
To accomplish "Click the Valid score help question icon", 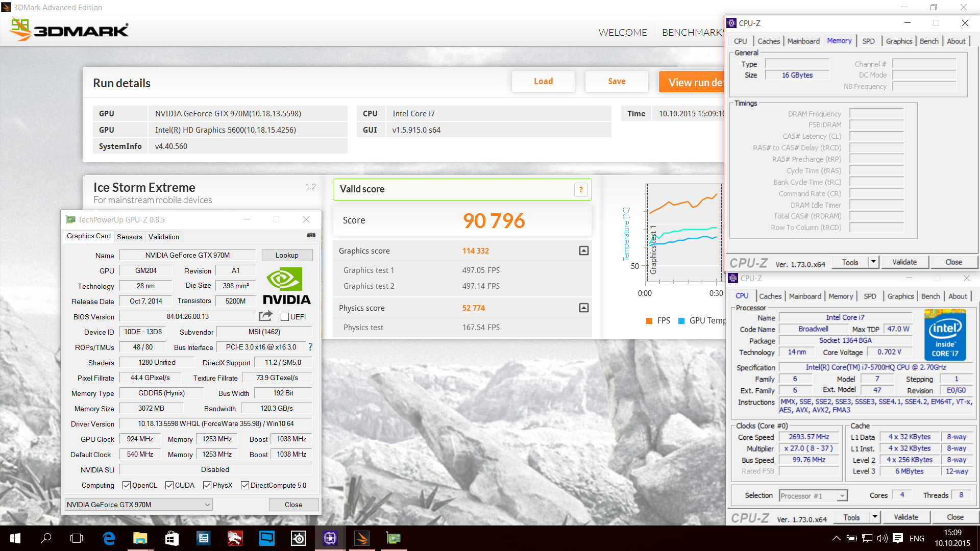I will (581, 190).
